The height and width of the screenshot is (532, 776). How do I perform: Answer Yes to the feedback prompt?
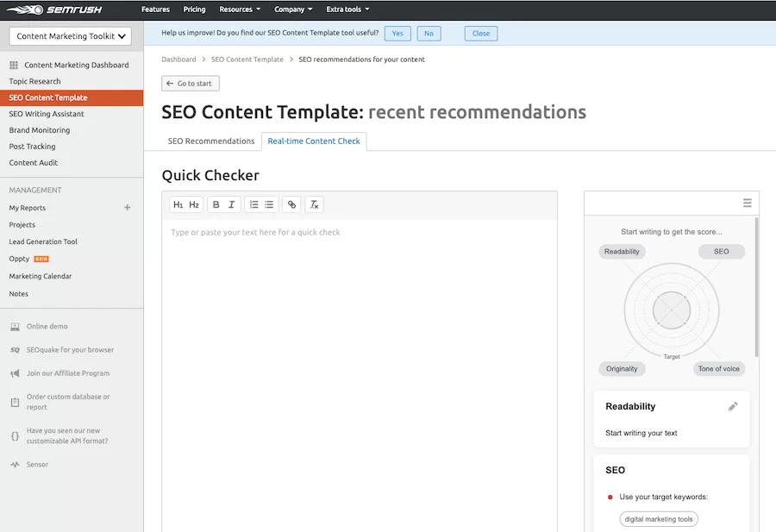(397, 34)
